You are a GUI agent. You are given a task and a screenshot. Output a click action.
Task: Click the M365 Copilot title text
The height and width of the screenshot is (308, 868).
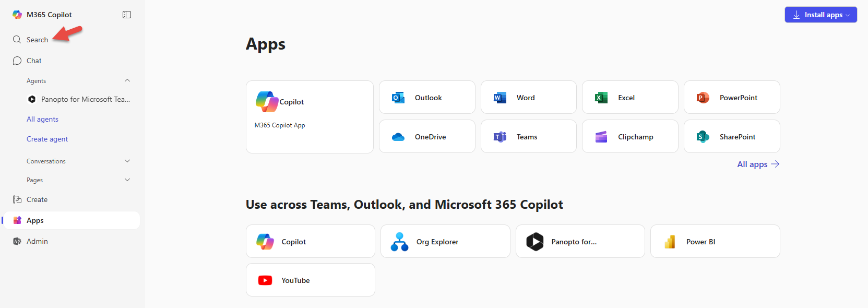(49, 15)
